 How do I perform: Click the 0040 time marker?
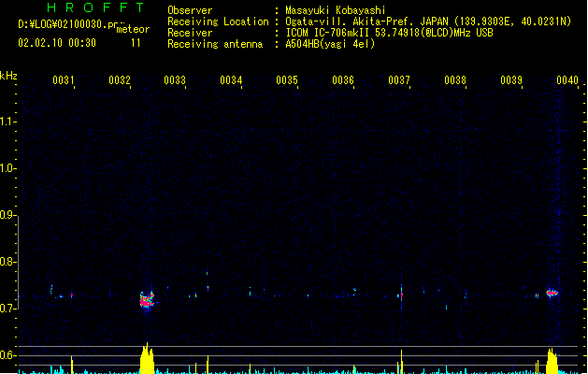[567, 80]
